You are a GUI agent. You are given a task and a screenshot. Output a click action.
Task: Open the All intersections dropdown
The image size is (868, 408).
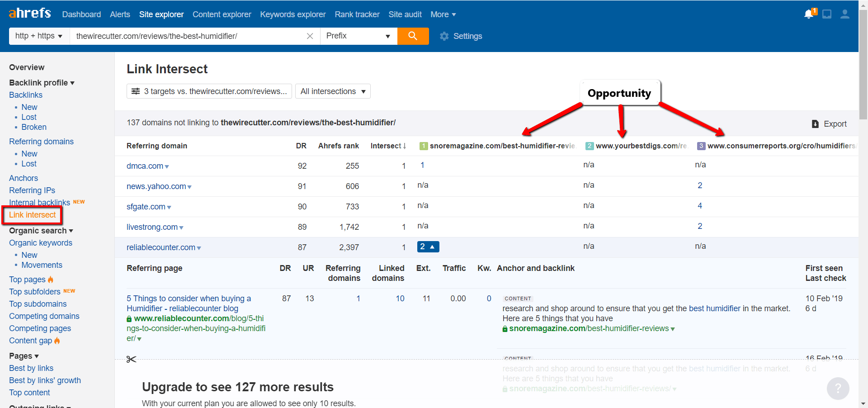333,91
